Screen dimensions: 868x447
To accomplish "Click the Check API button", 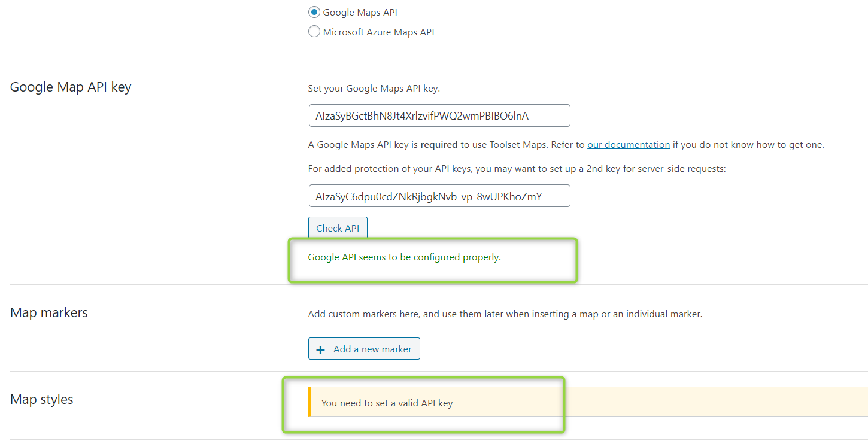I will click(338, 228).
